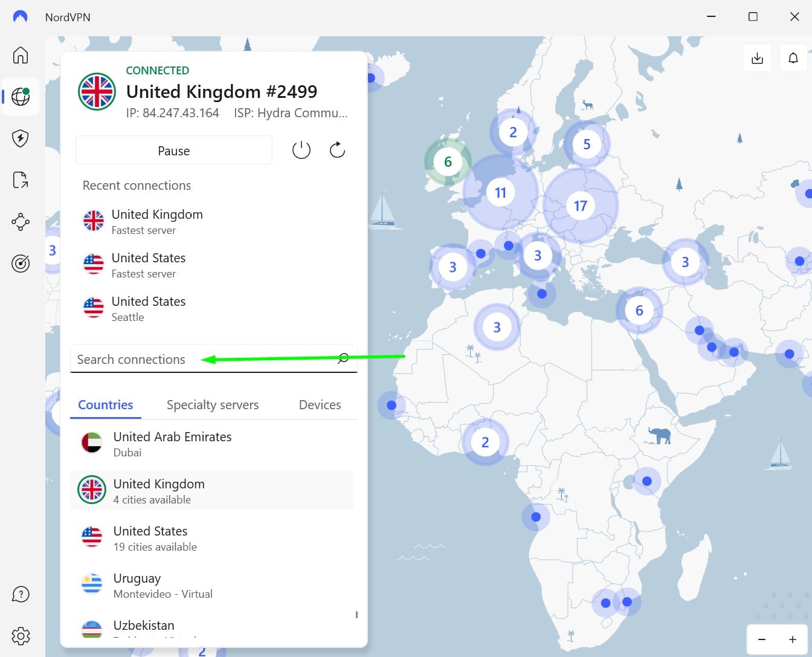812x657 pixels.
Task: Open Dark Web Monitor target icon
Action: pos(21,264)
